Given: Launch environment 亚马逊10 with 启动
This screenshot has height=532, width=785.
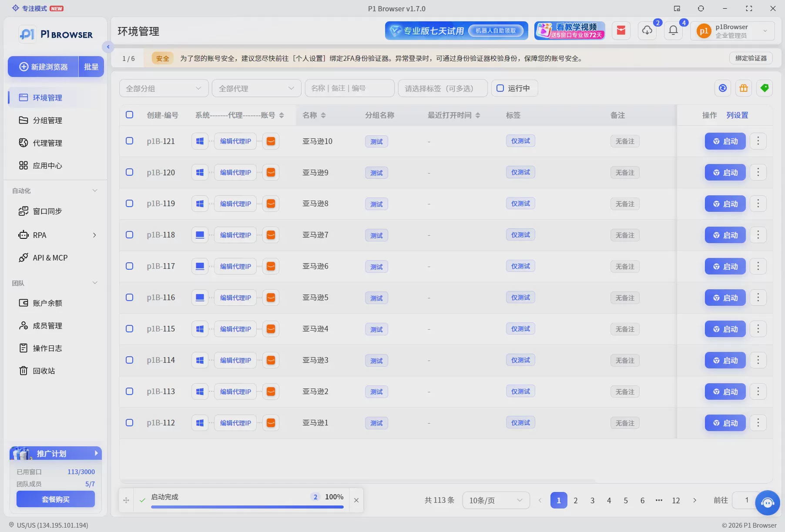Looking at the screenshot, I should pyautogui.click(x=725, y=141).
